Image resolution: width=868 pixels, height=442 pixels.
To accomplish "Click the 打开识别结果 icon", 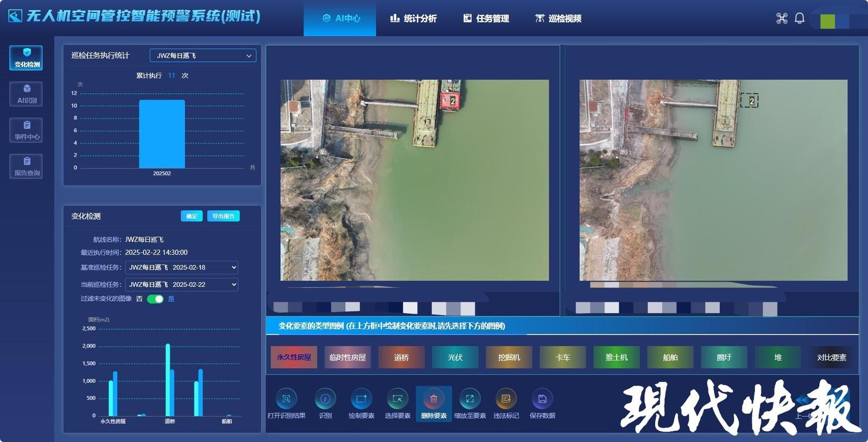I will coord(286,399).
